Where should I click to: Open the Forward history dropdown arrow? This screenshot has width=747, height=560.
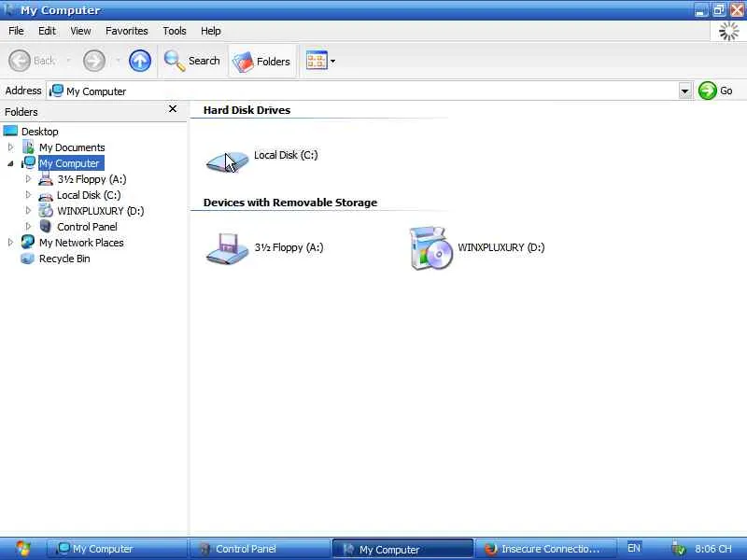click(118, 61)
